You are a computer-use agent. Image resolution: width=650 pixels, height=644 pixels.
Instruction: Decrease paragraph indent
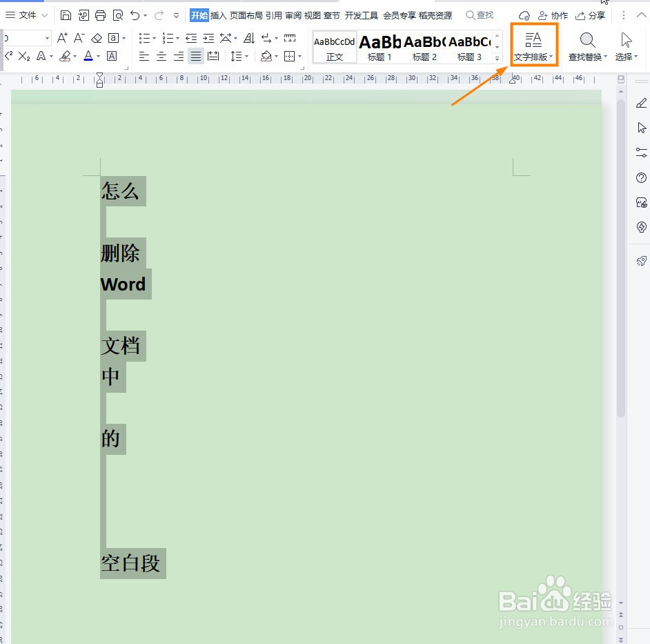[x=191, y=38]
